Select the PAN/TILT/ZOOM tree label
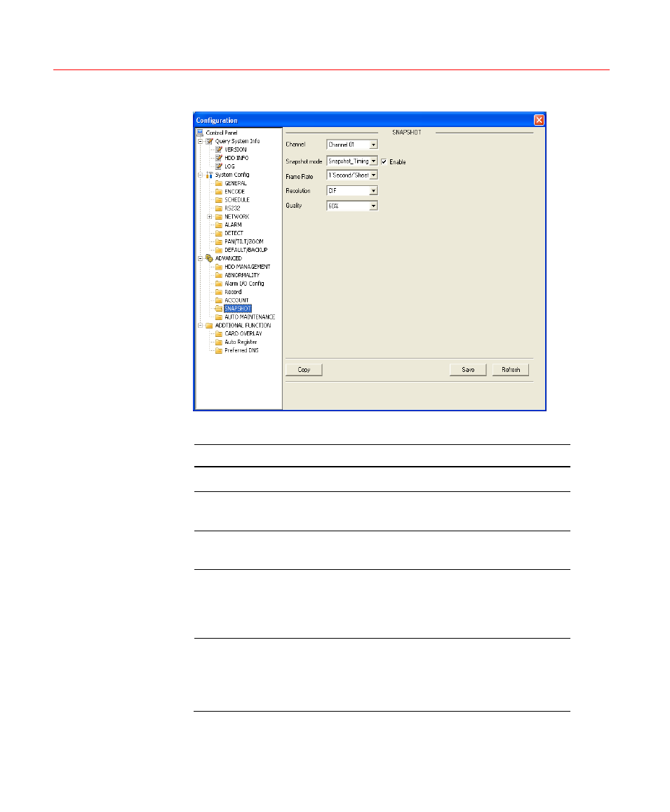The image size is (670, 812). pos(244,241)
